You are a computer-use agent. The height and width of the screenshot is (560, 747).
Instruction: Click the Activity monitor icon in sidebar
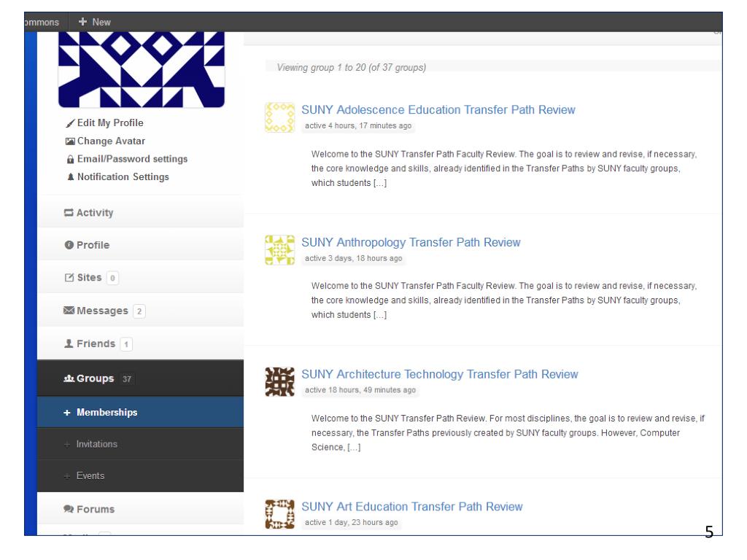tap(69, 213)
